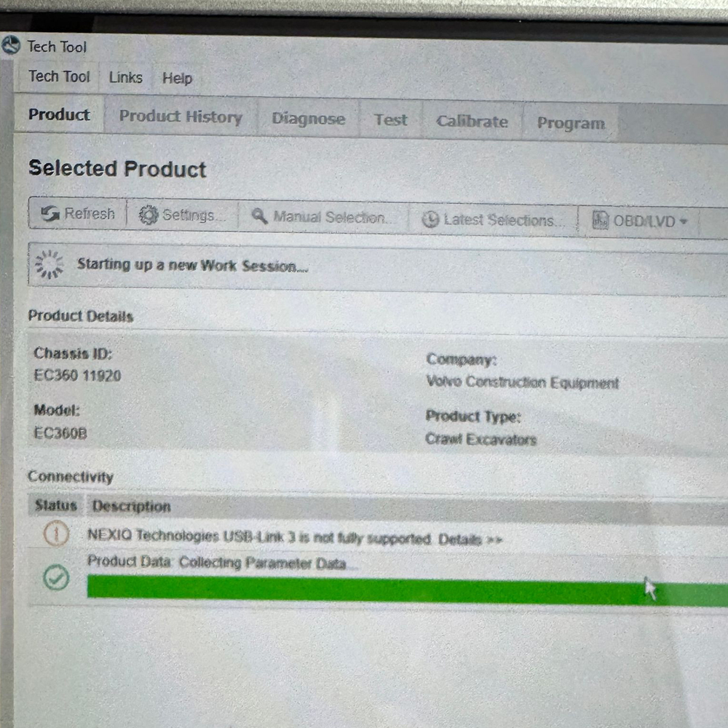Switch to the Diagnose tab

coord(308,119)
